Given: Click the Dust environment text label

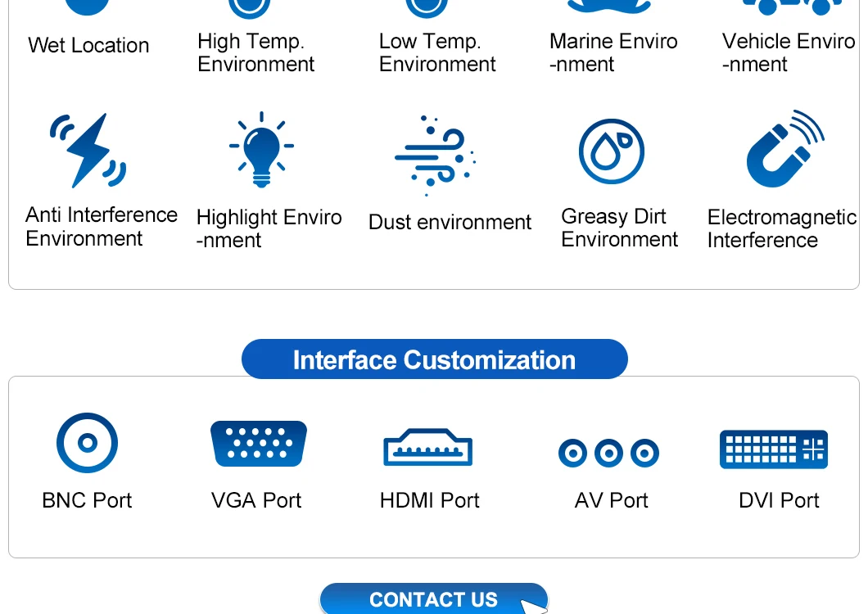Looking at the screenshot, I should (x=450, y=222).
